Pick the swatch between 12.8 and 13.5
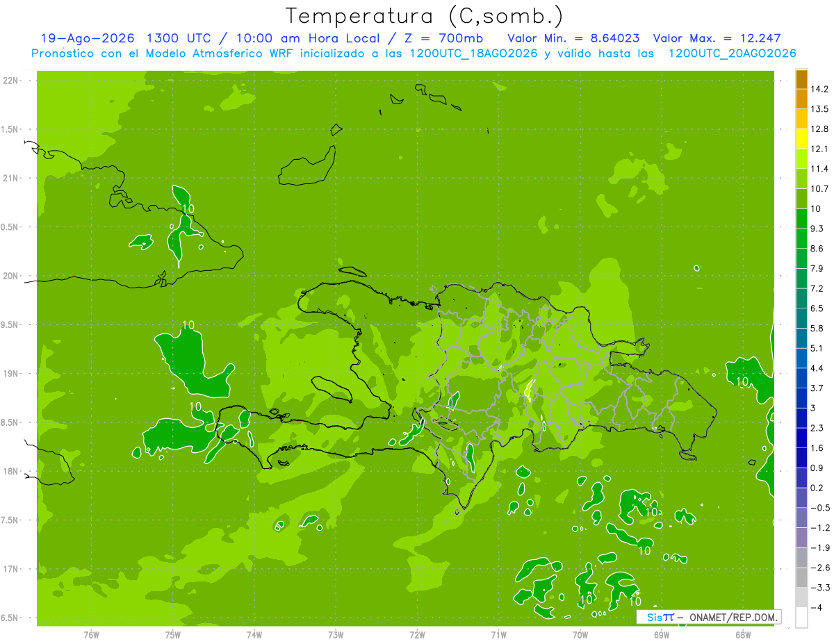 click(801, 119)
